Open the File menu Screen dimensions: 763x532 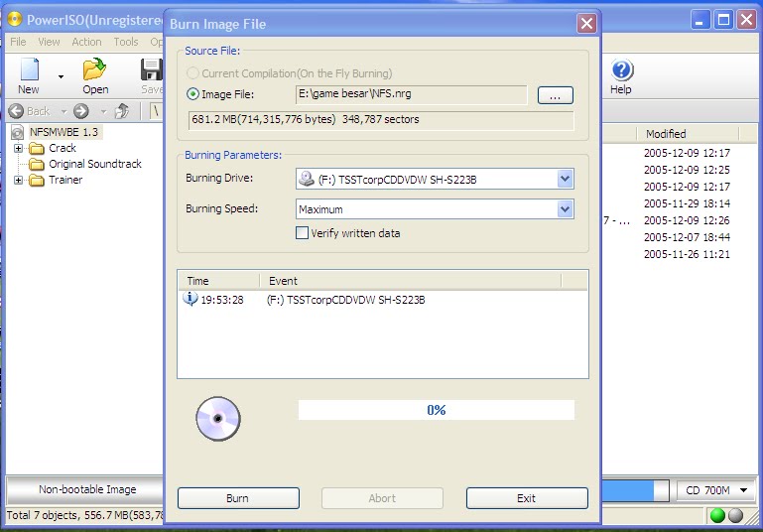point(18,42)
